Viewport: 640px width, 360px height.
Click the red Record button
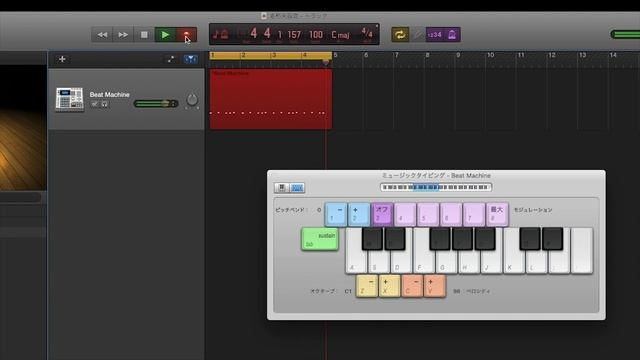(187, 35)
